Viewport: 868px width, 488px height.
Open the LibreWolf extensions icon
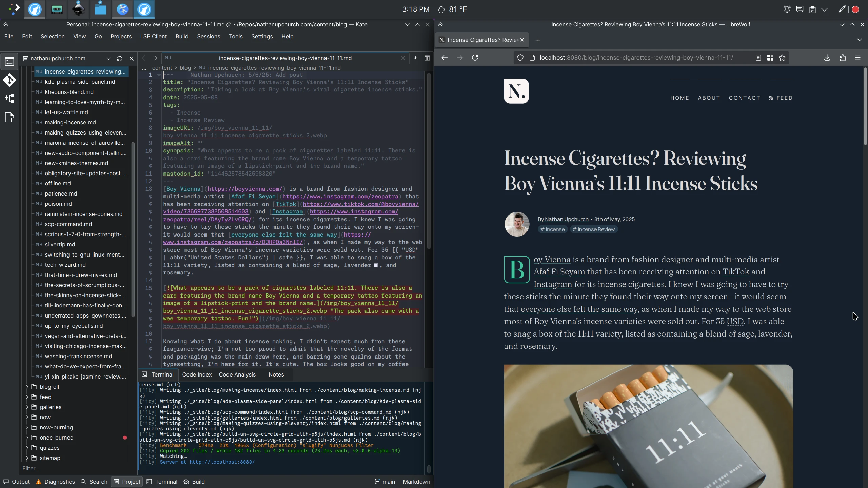click(843, 58)
